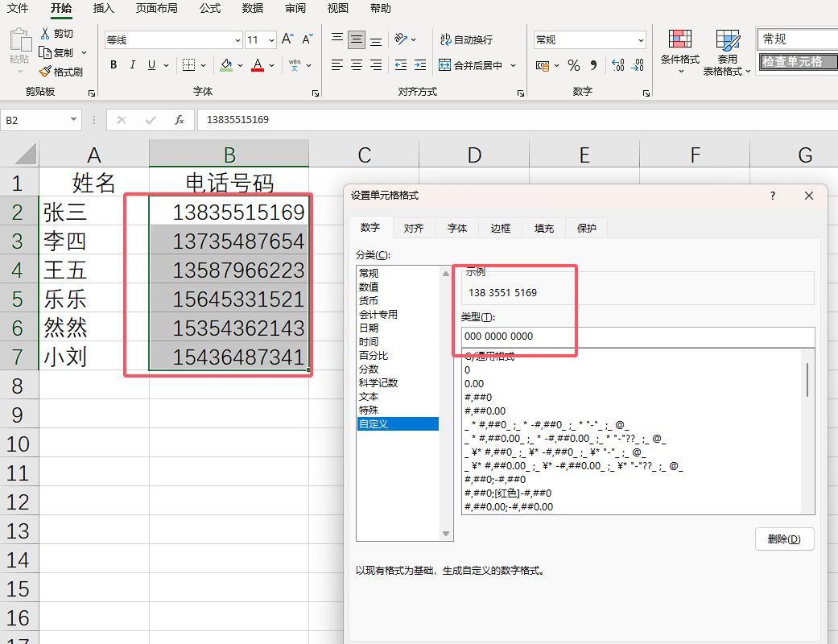This screenshot has width=838, height=644.
Task: Select column C header
Action: tap(364, 155)
